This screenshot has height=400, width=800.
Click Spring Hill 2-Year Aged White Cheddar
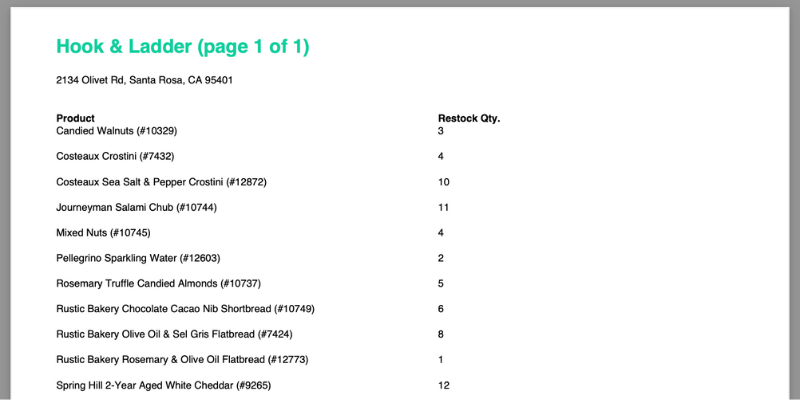(163, 386)
